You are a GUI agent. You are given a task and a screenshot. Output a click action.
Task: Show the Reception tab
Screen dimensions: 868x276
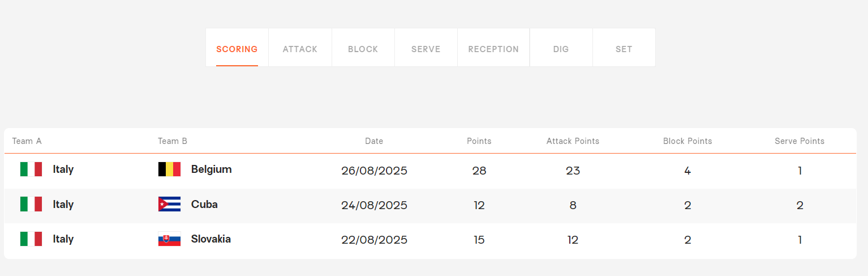tap(493, 49)
